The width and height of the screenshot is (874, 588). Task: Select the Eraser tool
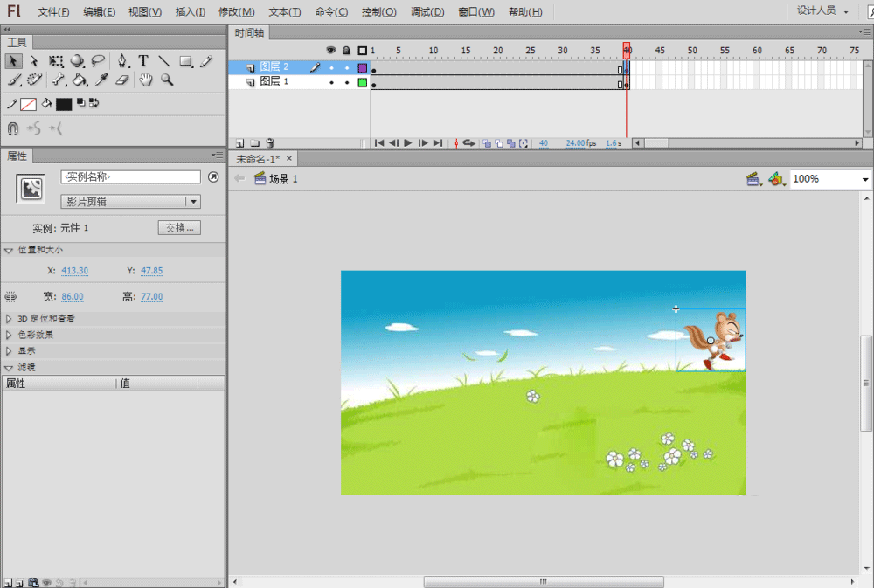pos(122,80)
